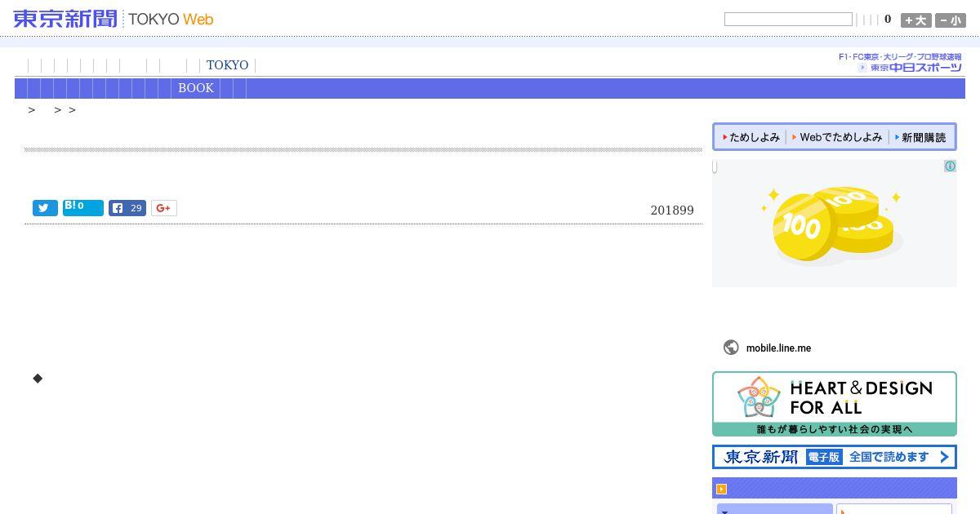This screenshot has width=980, height=514.
Task: Share on Facebook showing 29 count
Action: (x=127, y=208)
